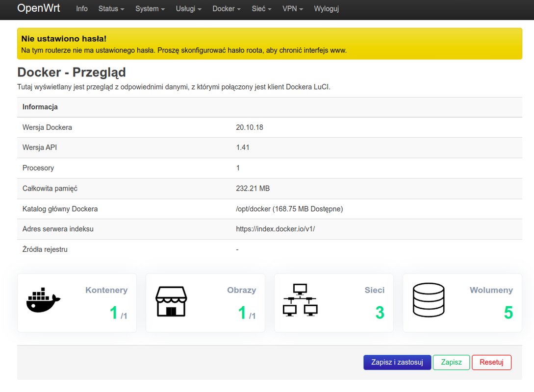Click the Katalog główny Dockera label

click(x=60, y=209)
